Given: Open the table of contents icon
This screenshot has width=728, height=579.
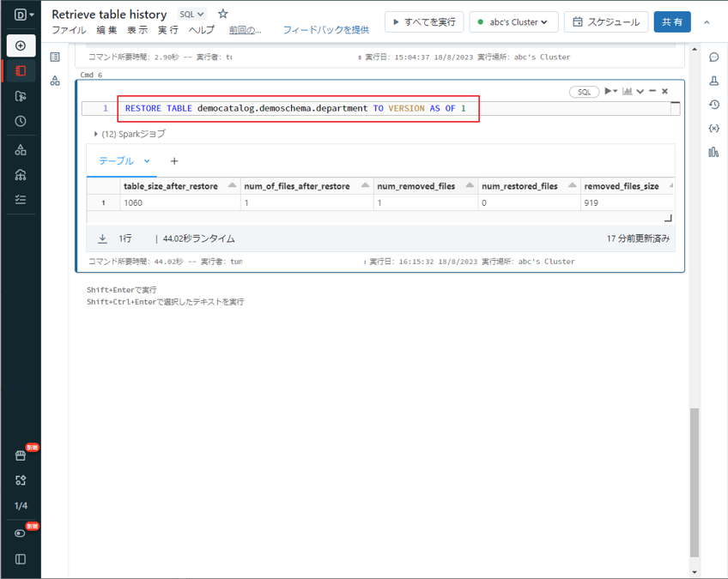Looking at the screenshot, I should click(x=55, y=57).
